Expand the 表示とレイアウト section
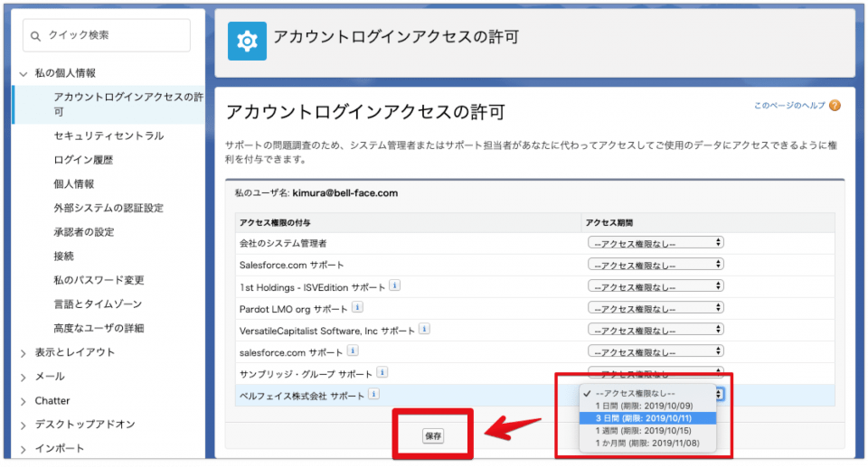This screenshot has height=467, width=868. [24, 352]
